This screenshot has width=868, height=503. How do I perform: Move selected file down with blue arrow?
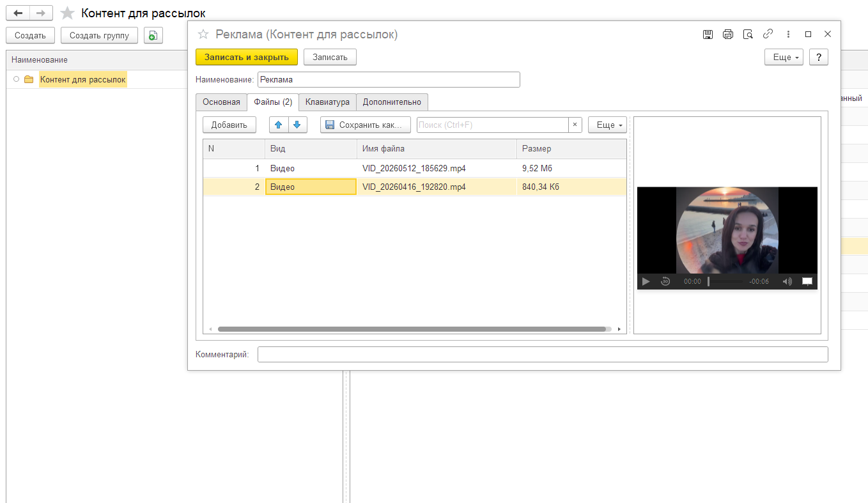(x=297, y=125)
